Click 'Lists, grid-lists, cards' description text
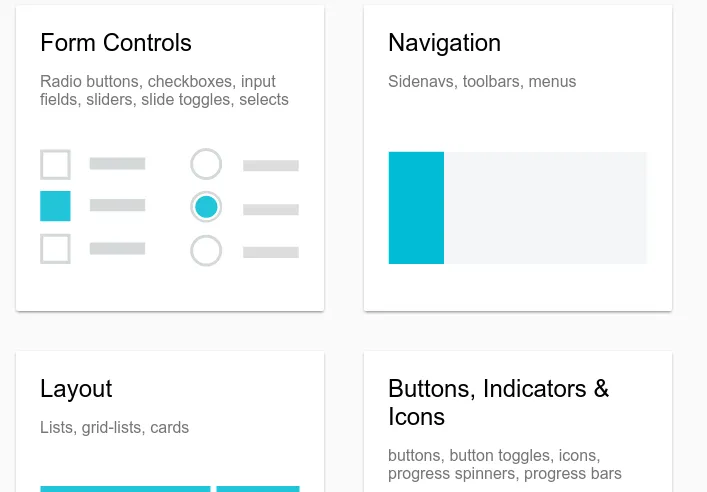 (115, 428)
